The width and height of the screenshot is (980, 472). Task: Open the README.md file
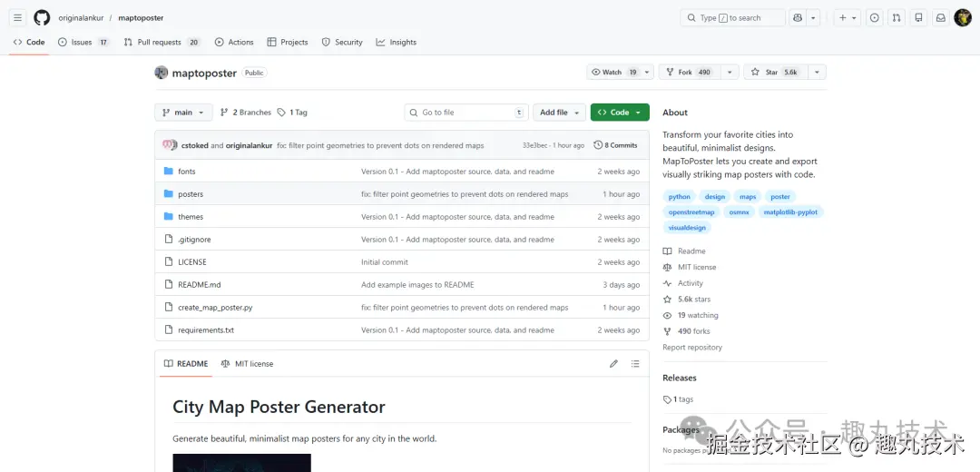[x=200, y=284]
